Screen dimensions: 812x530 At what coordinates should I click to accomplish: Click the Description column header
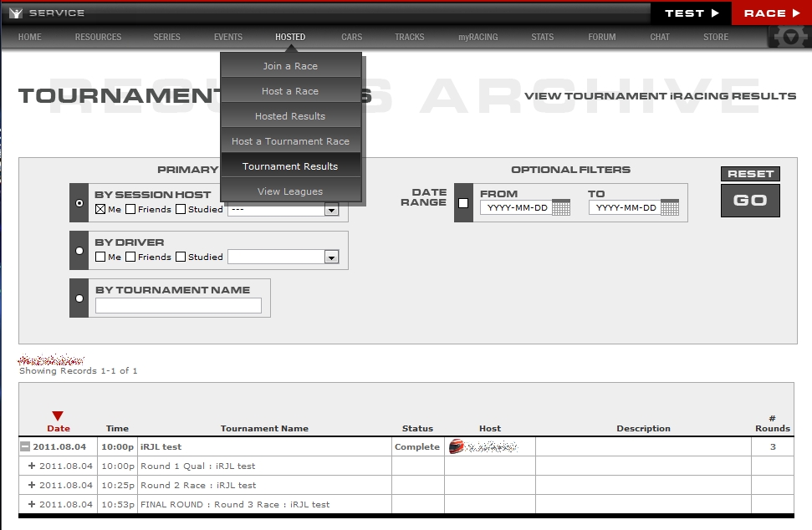[643, 428]
